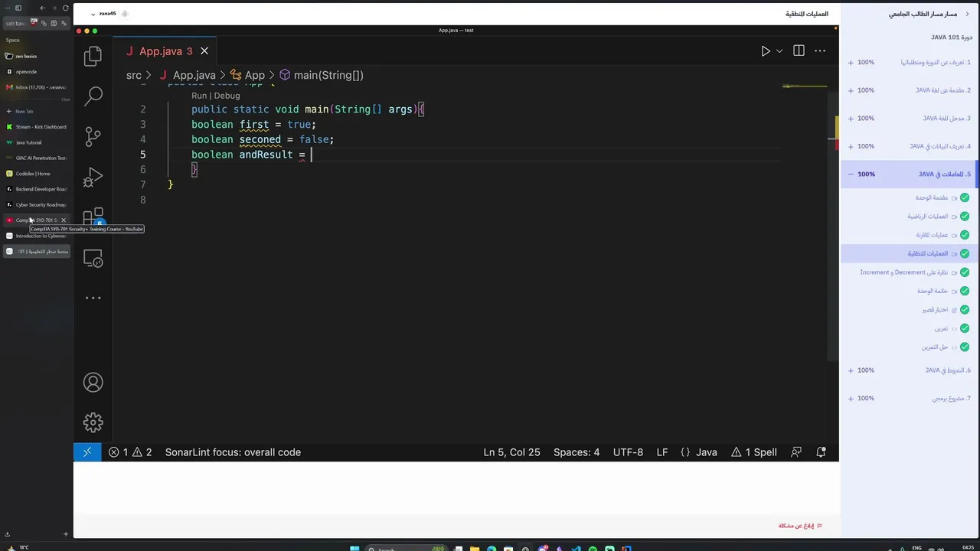Toggle the browser sidebar panel icon
Image resolution: width=980 pixels, height=551 pixels.
[18, 8]
